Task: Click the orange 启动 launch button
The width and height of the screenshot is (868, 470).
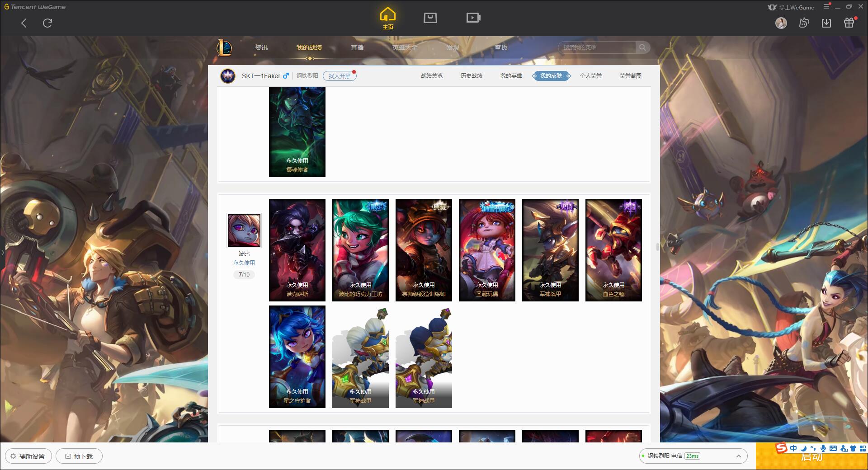Action: [x=811, y=456]
